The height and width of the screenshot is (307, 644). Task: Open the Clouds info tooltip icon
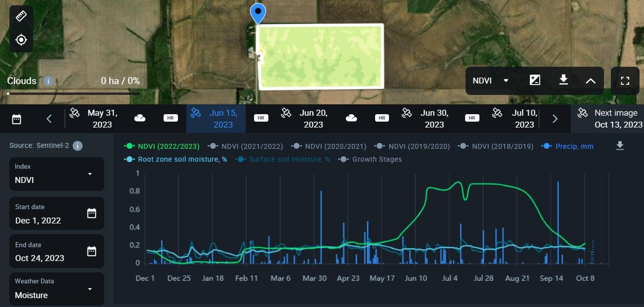(x=48, y=81)
